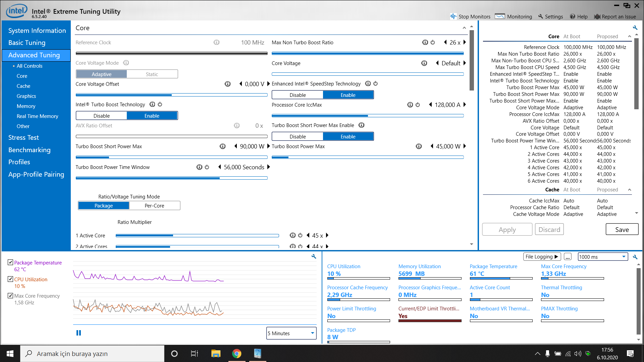This screenshot has height=362, width=644.
Task: Open the 1000 ms polling interval dropdown
Action: (x=602, y=257)
